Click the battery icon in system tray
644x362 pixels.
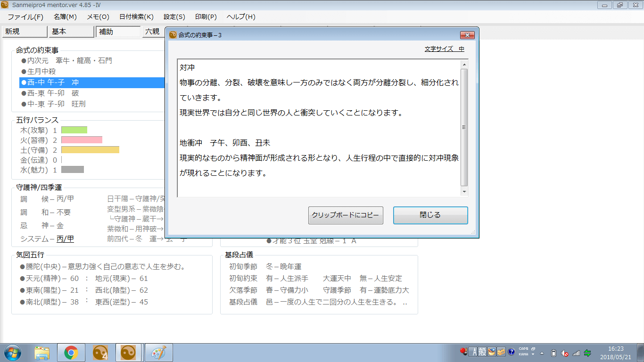[554, 353]
